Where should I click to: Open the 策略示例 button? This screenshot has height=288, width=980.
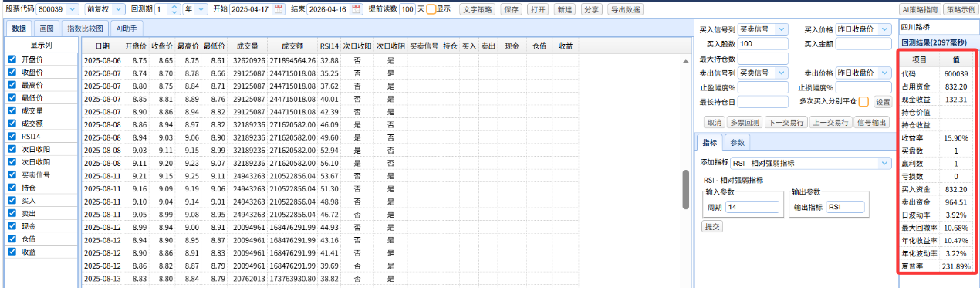pos(960,9)
